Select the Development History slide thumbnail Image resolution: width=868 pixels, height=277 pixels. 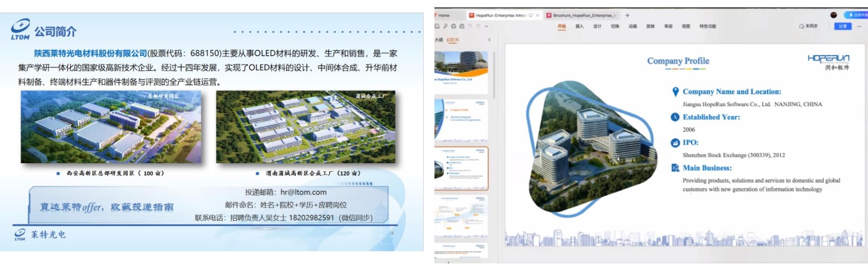pos(461,217)
